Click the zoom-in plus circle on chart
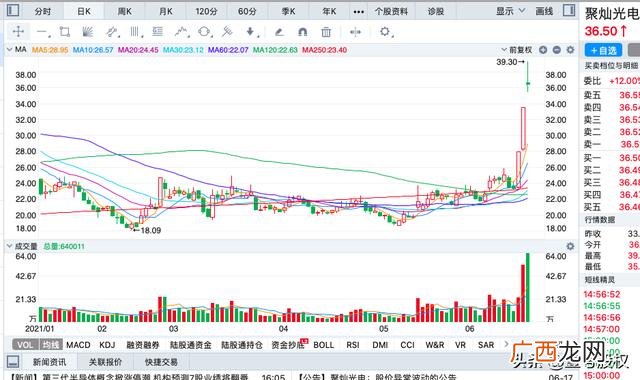The width and height of the screenshot is (640, 380). (543, 50)
